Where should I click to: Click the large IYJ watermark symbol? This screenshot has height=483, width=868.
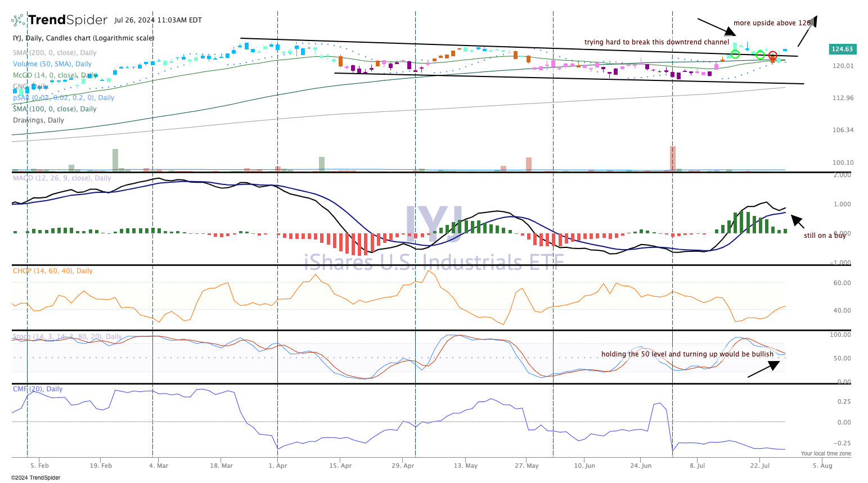click(x=434, y=224)
